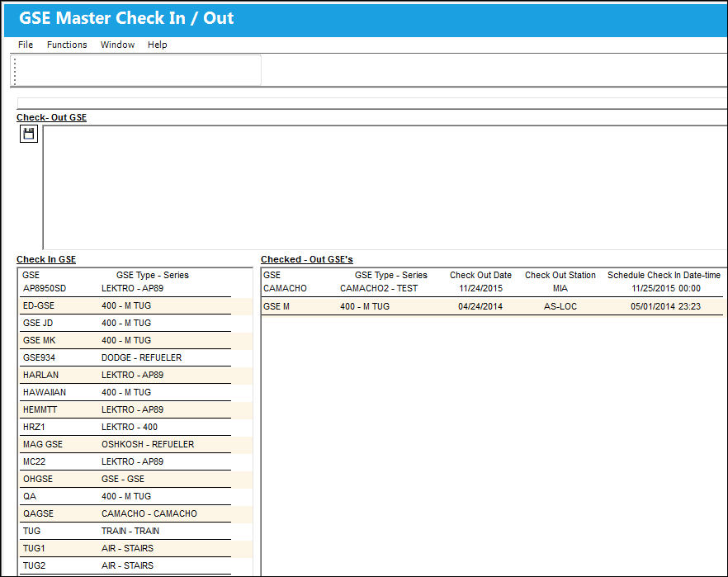This screenshot has height=577, width=728.
Task: Select the OHGSE row
Action: point(125,479)
